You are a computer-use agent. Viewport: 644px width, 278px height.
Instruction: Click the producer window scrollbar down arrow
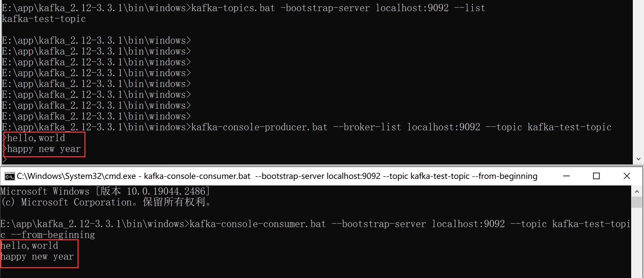click(638, 159)
